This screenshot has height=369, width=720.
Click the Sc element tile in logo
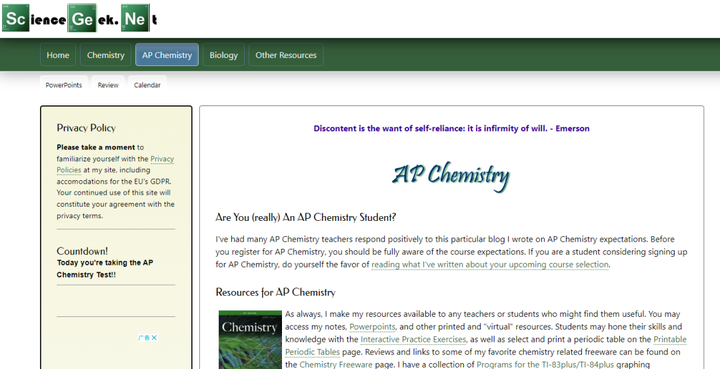(x=16, y=18)
